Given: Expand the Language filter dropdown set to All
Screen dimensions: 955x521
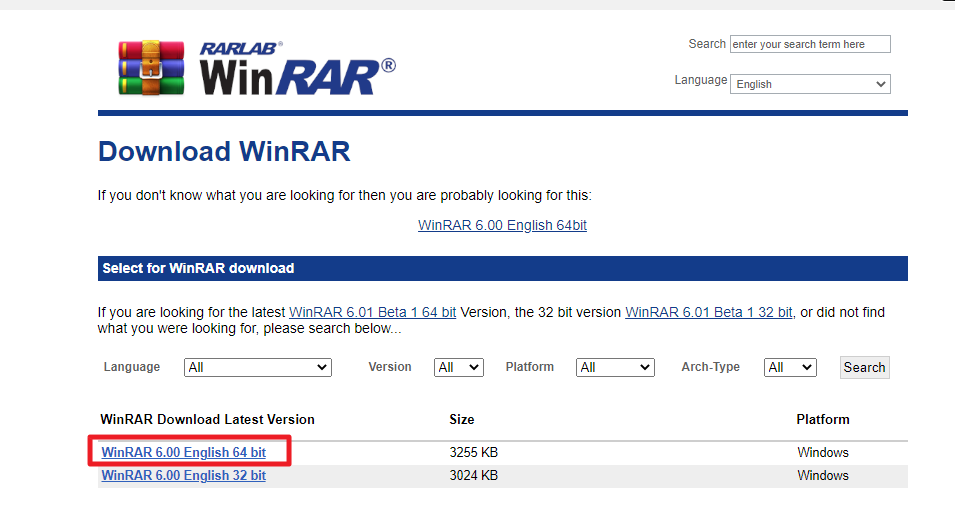Looking at the screenshot, I should 258,367.
